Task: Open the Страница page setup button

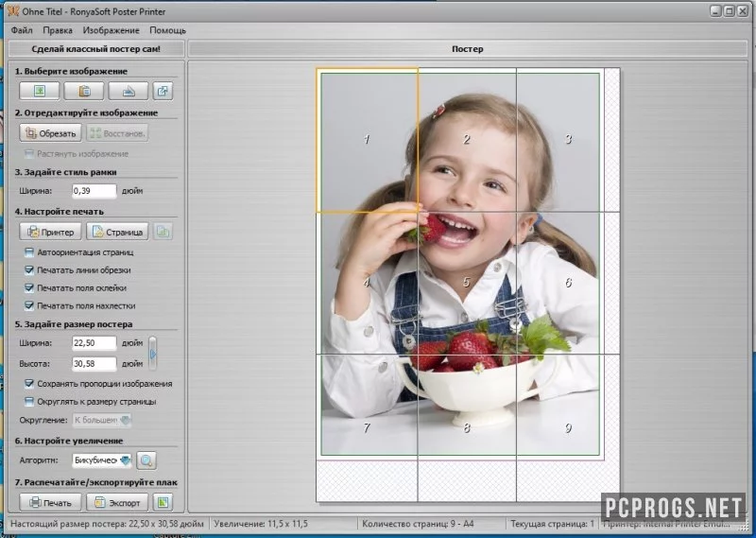Action: (117, 232)
